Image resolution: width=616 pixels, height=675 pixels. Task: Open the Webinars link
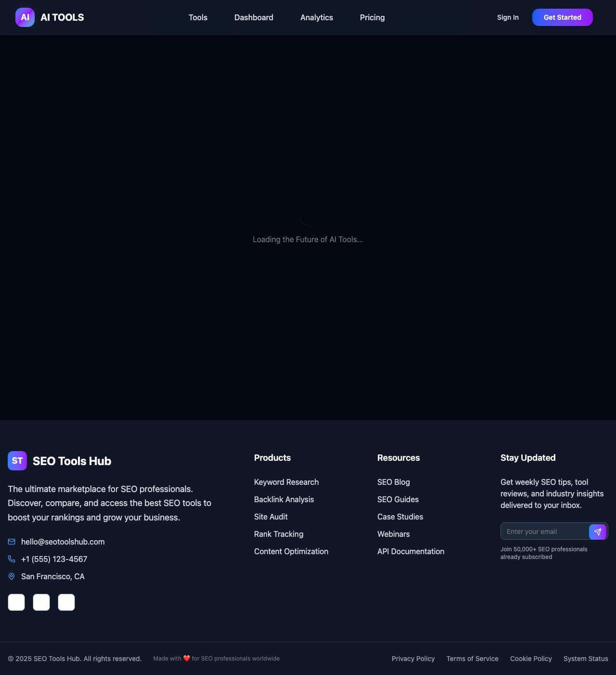[x=394, y=534]
